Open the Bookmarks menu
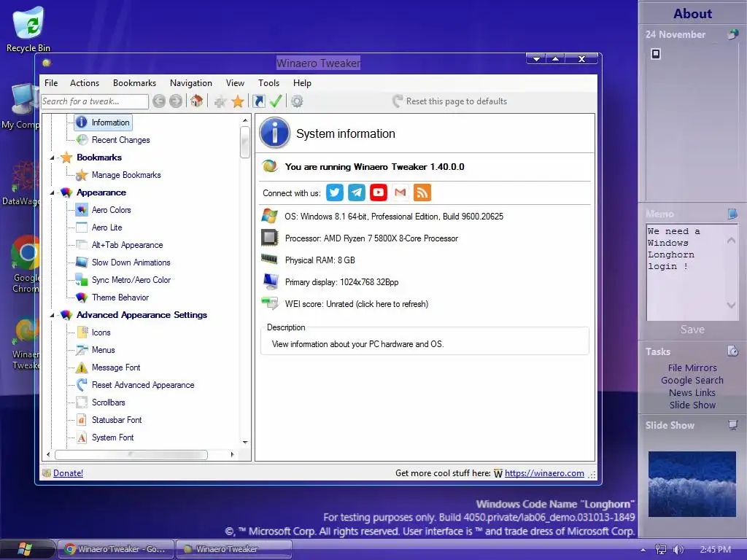The image size is (747, 560). point(134,83)
